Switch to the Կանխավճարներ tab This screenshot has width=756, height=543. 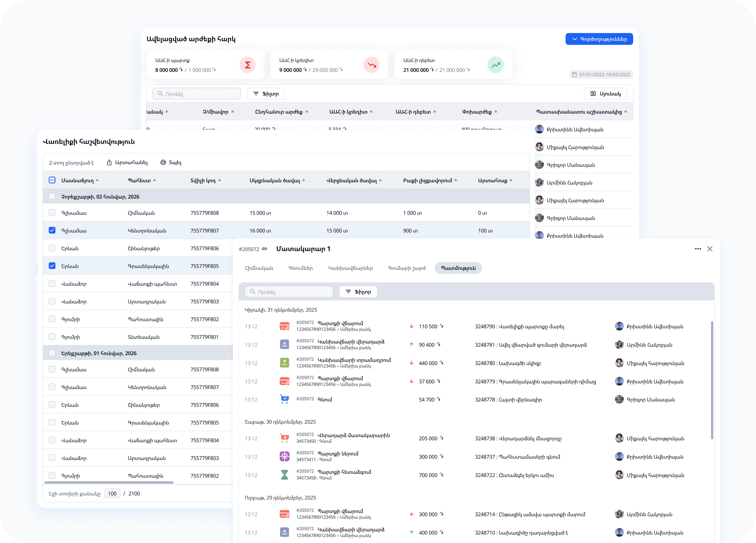(350, 268)
